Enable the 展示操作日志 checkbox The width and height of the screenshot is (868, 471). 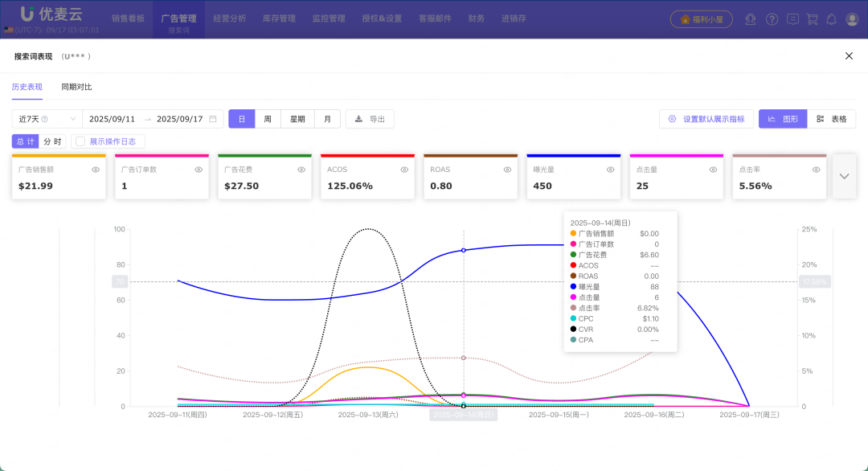tap(80, 141)
